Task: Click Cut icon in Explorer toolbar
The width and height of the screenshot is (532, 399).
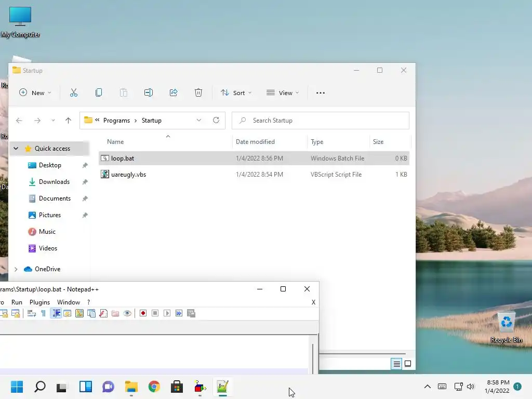Action: pos(74,92)
